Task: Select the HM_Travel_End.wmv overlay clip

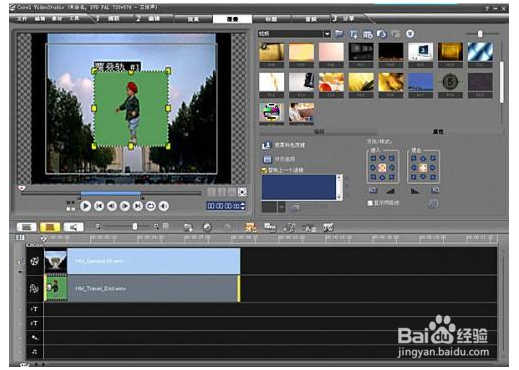Action: (x=142, y=288)
